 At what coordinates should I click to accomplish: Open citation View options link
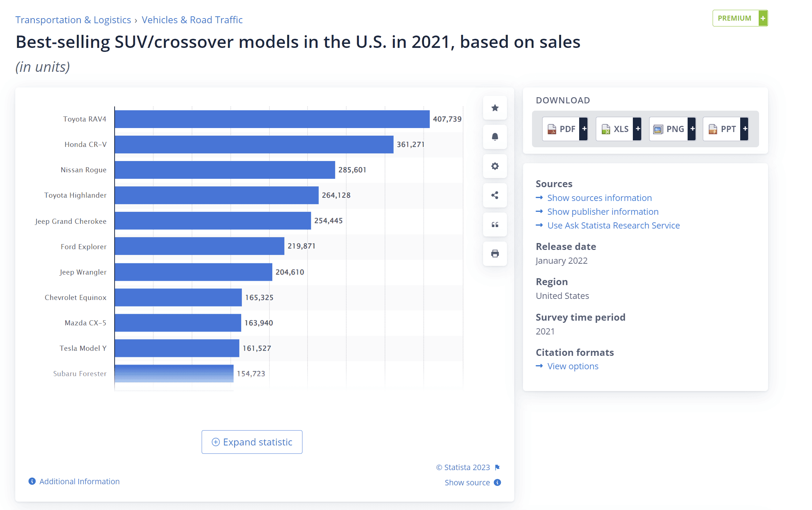tap(573, 366)
